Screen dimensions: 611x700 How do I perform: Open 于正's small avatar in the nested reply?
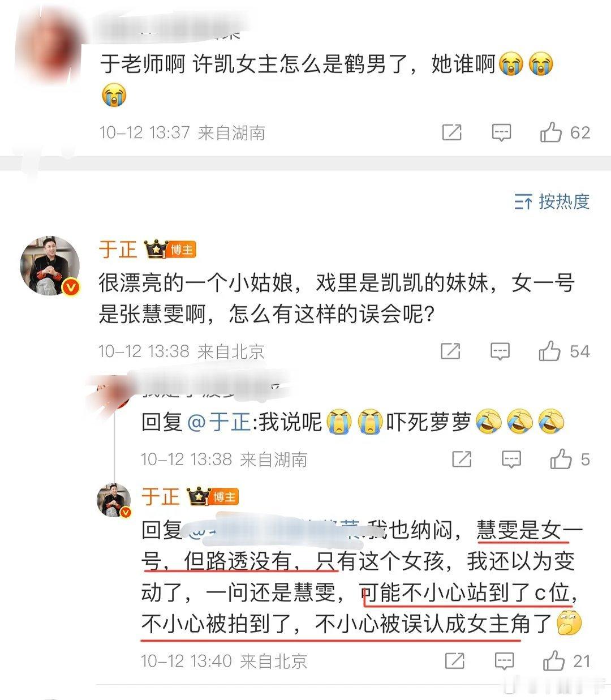[115, 500]
